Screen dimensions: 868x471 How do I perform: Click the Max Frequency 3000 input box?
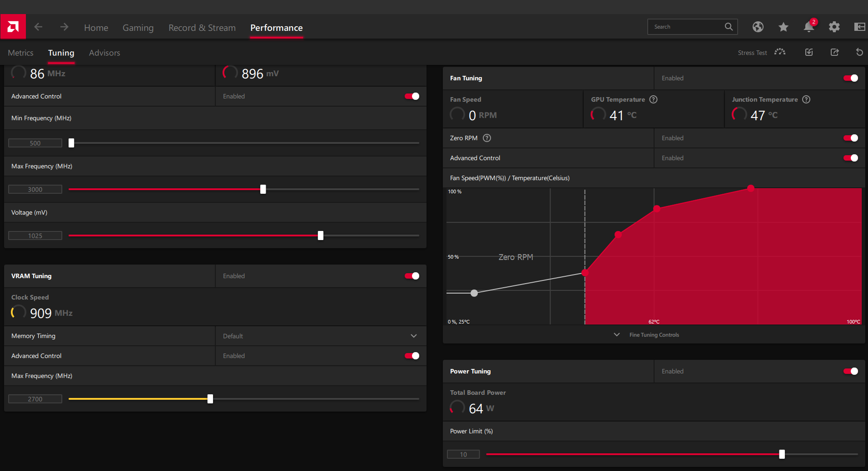(x=35, y=189)
